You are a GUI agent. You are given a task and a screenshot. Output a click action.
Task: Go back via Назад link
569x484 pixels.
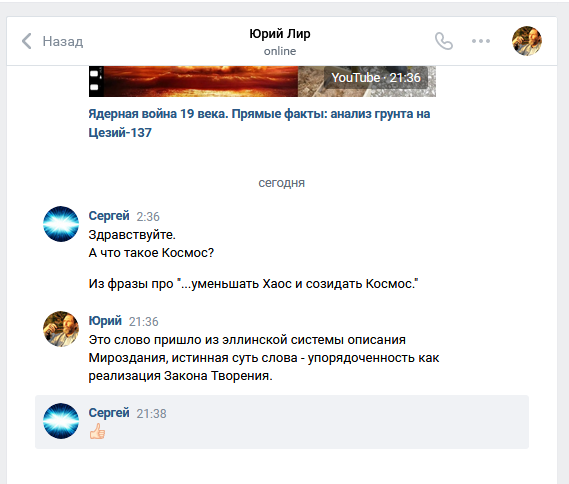click(63, 41)
